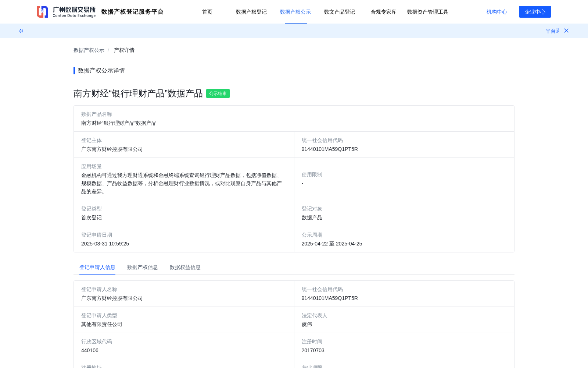
Task: Click the 数据产品名称 label
Action: 97,114
